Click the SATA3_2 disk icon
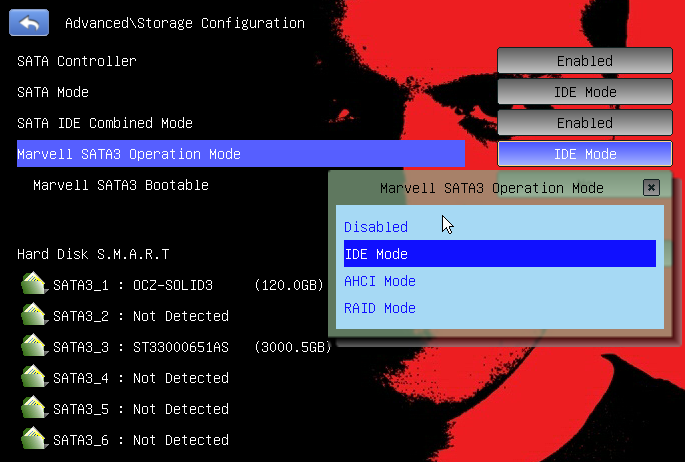Image resolution: width=685 pixels, height=462 pixels. click(34, 315)
